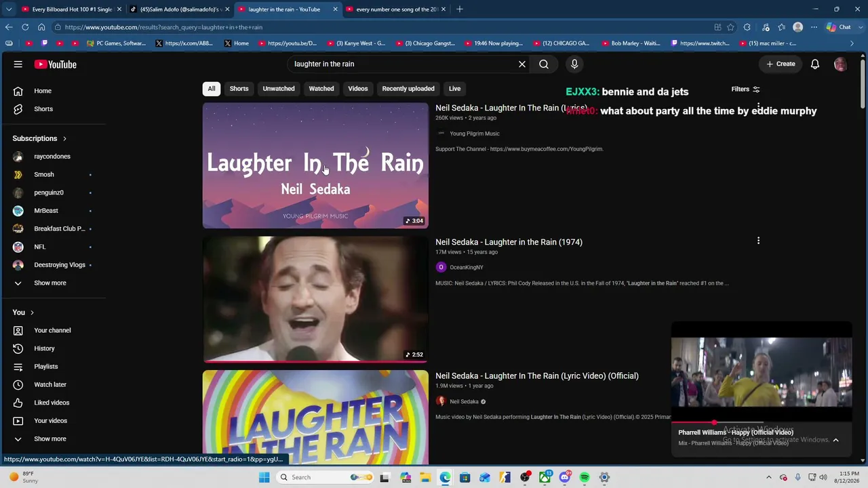The image size is (868, 488).
Task: Filter results by Videos chip
Action: (x=358, y=89)
